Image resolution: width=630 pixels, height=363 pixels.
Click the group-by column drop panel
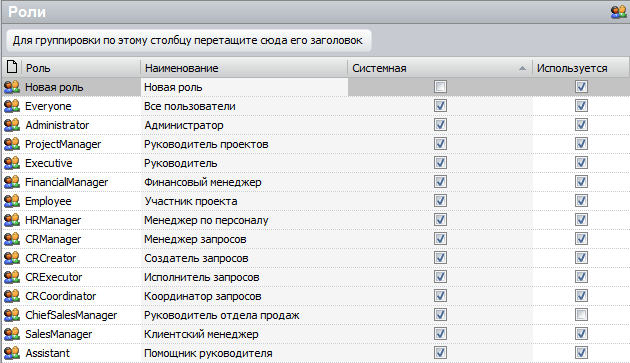point(188,40)
